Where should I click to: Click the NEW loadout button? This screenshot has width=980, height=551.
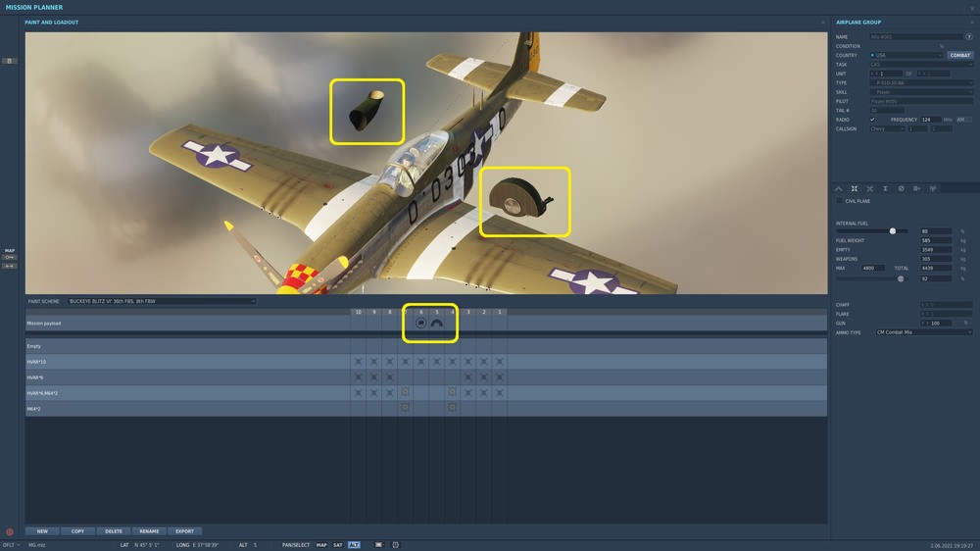pos(42,531)
